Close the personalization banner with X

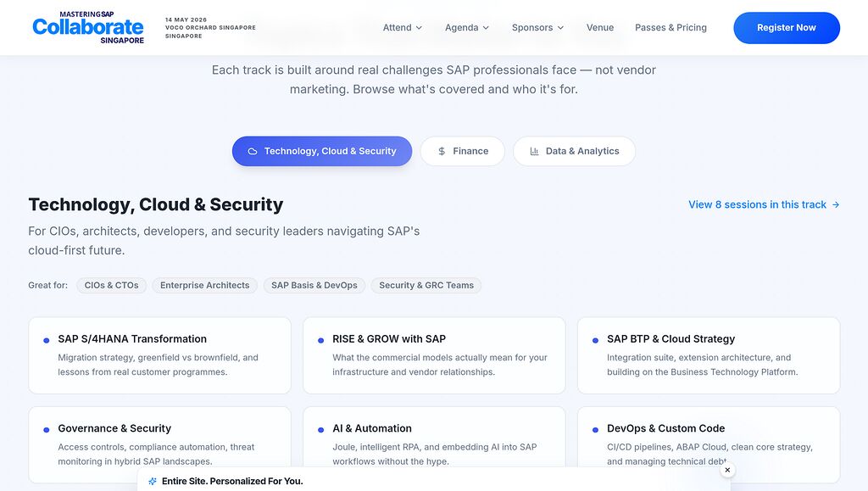[x=727, y=470]
